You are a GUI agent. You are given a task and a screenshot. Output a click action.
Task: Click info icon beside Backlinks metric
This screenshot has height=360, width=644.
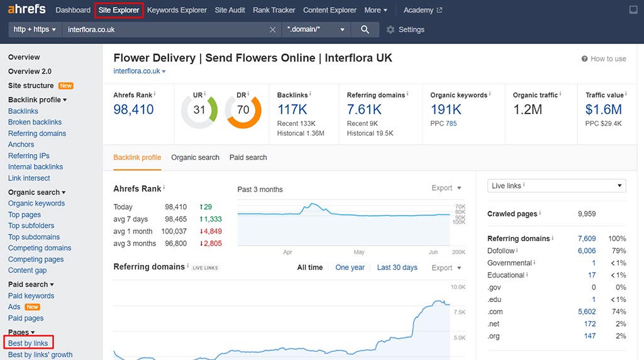(310, 94)
